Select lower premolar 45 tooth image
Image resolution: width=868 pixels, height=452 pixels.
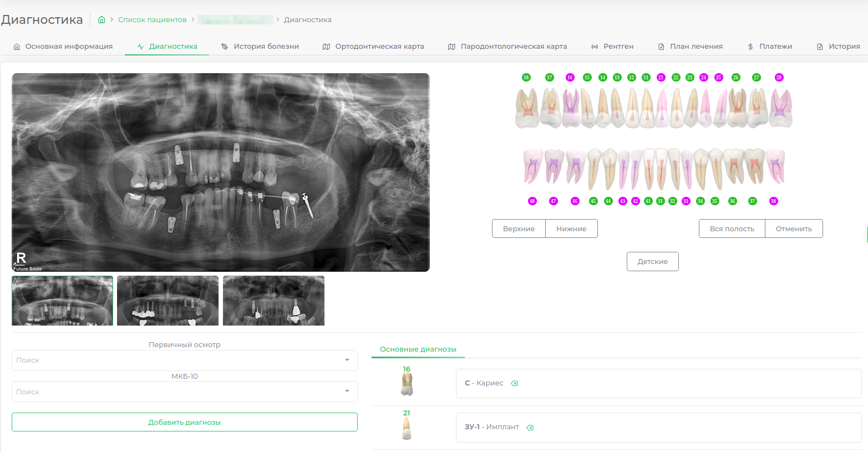[x=595, y=169]
